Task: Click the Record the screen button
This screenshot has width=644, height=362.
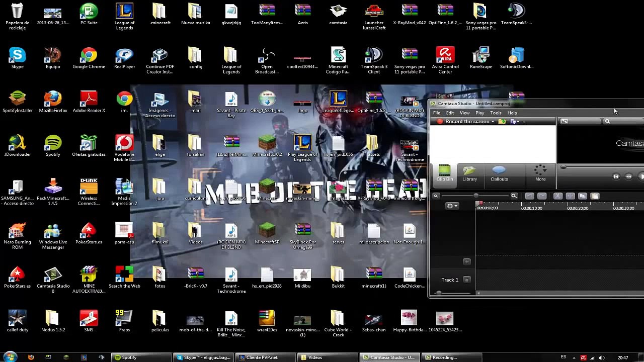Action: (x=463, y=122)
